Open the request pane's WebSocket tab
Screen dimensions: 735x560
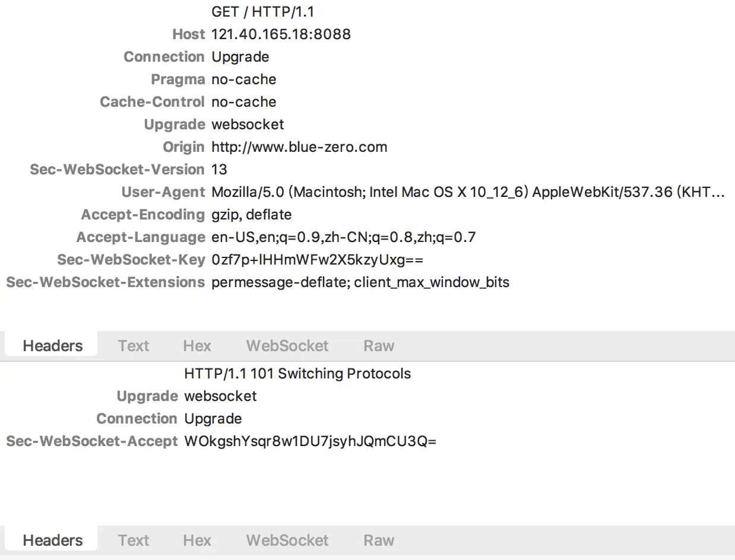(287, 346)
